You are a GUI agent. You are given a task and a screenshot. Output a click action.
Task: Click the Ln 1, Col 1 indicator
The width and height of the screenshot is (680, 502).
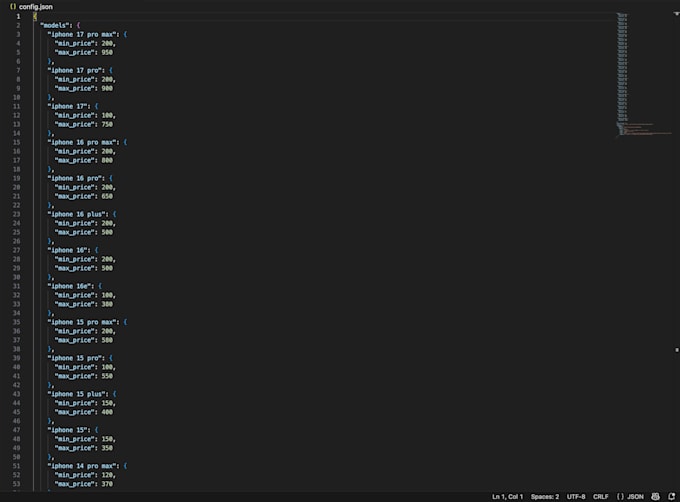[x=507, y=497]
